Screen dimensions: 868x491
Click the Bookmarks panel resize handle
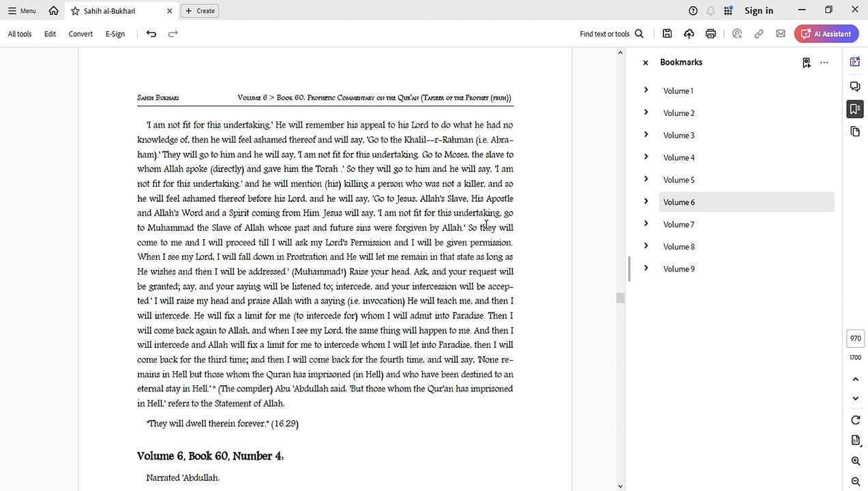point(628,269)
